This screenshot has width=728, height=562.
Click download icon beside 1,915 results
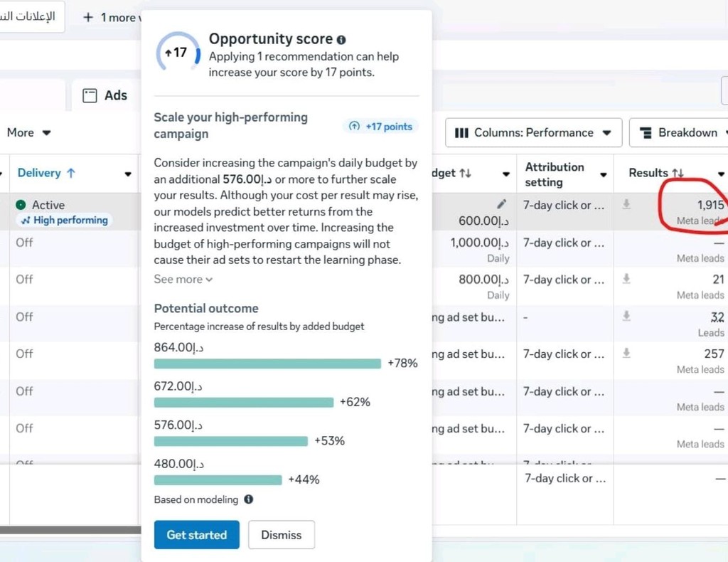[626, 205]
